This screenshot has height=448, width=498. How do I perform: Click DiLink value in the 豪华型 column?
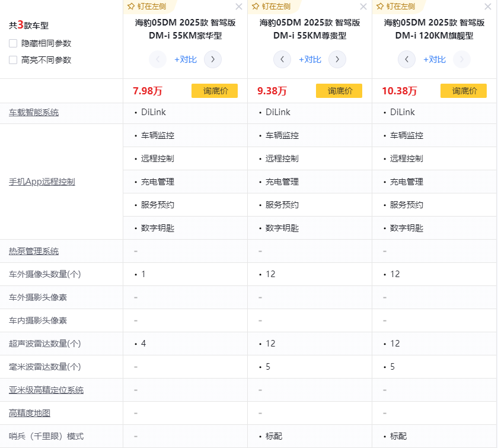154,112
